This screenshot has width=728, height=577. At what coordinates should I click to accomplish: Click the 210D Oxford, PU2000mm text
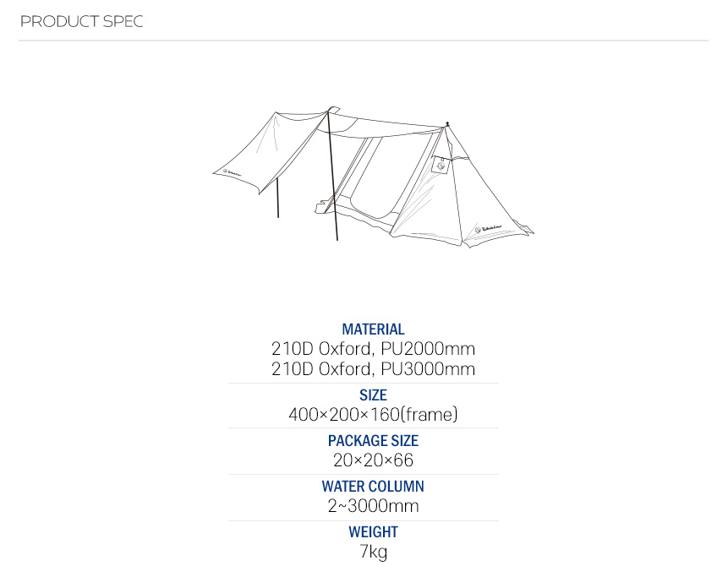pyautogui.click(x=373, y=349)
